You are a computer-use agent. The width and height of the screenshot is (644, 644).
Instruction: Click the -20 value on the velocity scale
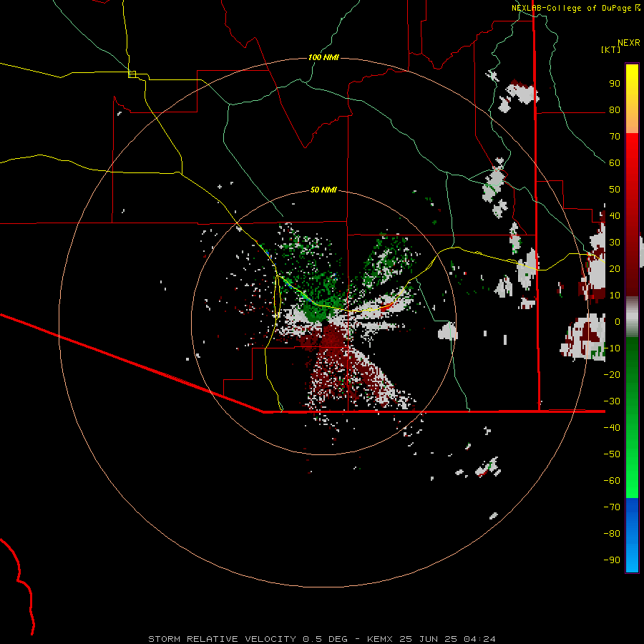(612, 374)
